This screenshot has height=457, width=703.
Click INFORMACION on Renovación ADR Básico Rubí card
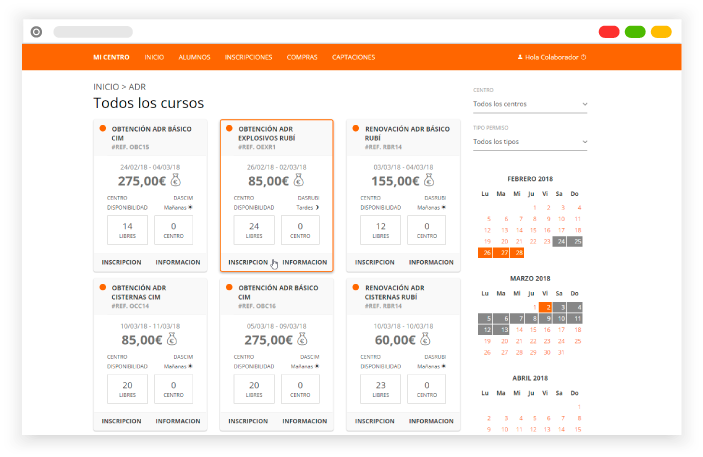coord(431,262)
